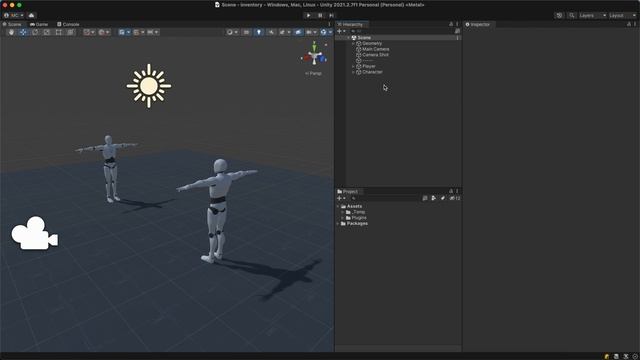Select the Rotate tool
This screenshot has height=360, width=640.
point(35,32)
